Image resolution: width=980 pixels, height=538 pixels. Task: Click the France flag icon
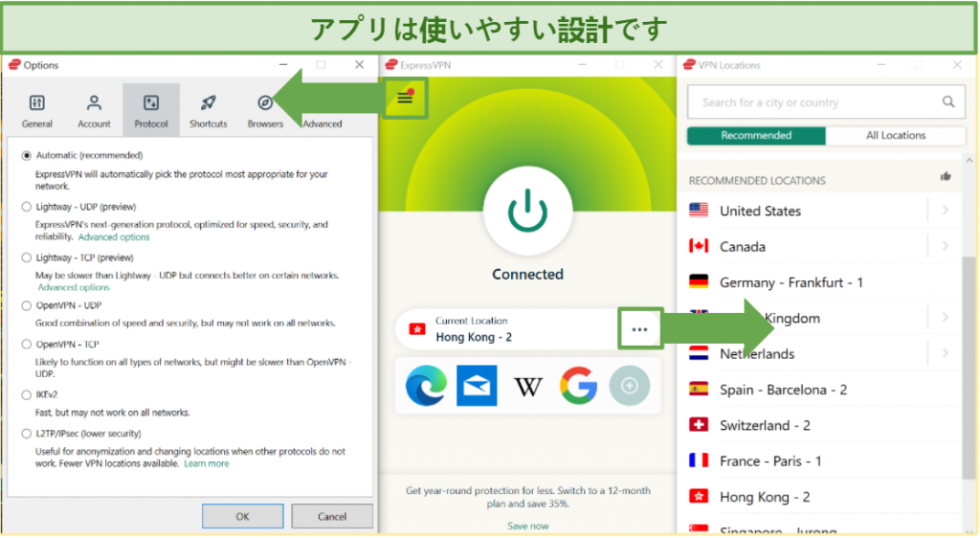[698, 460]
